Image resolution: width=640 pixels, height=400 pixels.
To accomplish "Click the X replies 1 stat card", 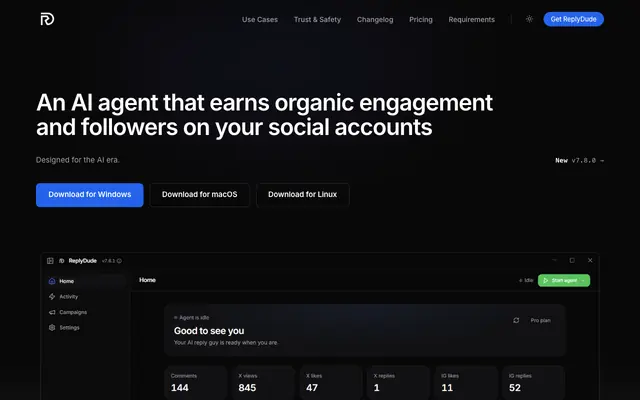I will 398,383.
